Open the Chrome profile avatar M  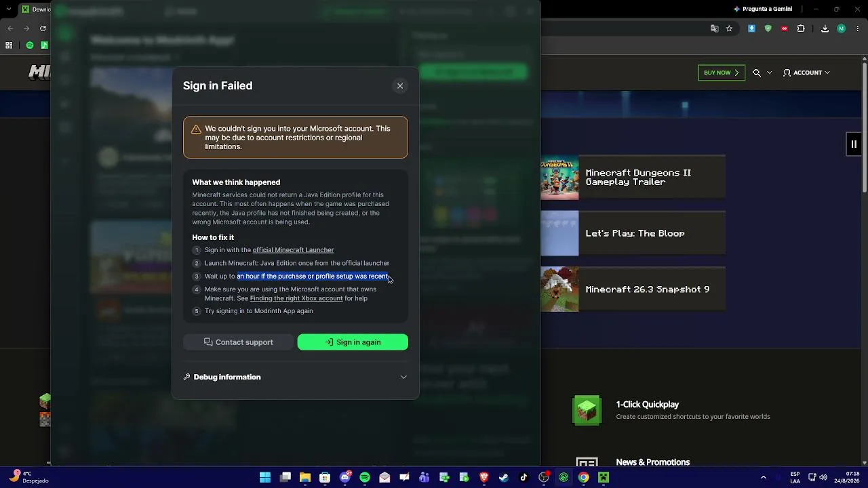tap(842, 28)
